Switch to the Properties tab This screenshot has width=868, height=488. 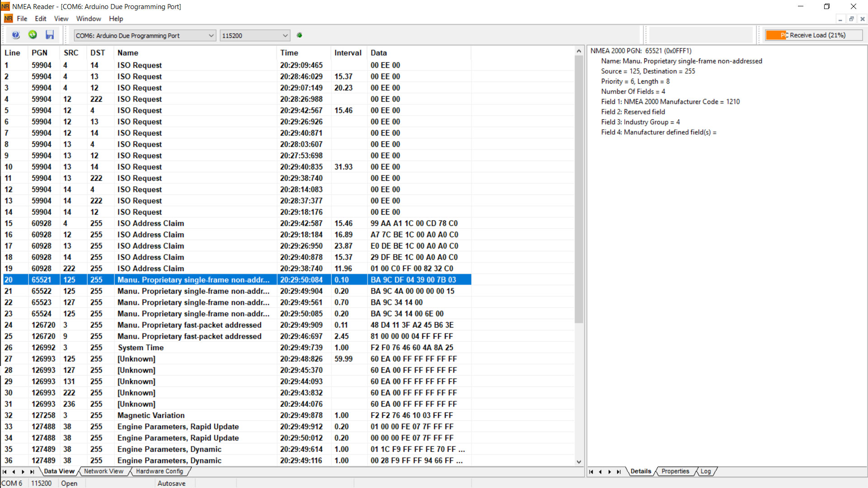click(x=675, y=471)
